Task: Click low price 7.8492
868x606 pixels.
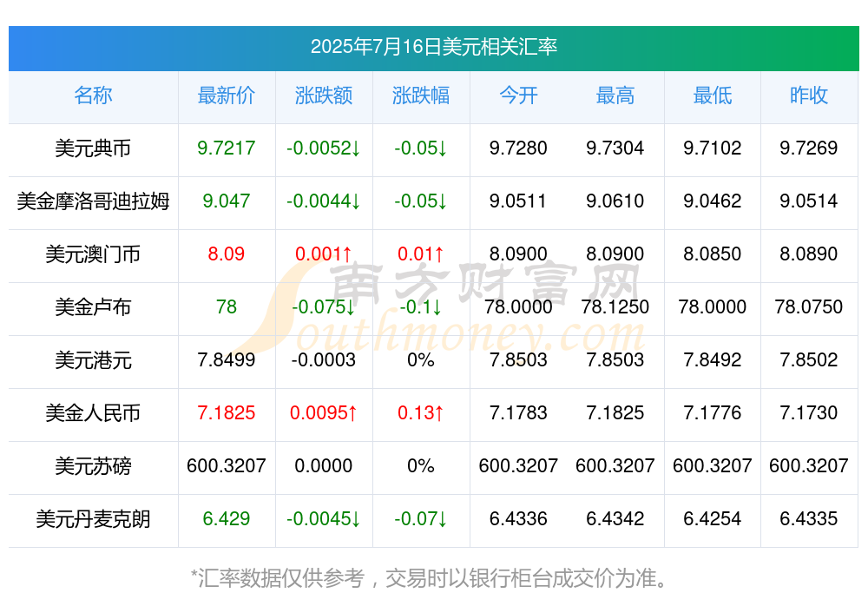Action: tap(713, 359)
